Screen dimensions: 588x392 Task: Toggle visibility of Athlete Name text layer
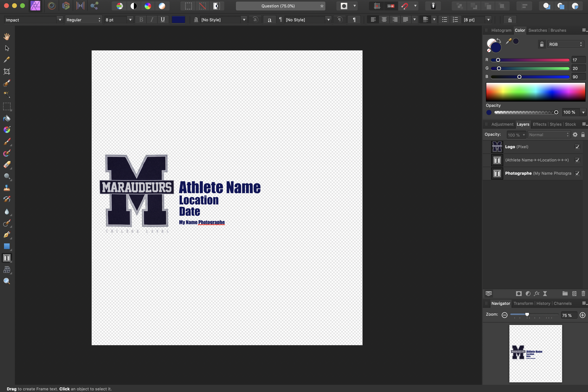pos(577,160)
